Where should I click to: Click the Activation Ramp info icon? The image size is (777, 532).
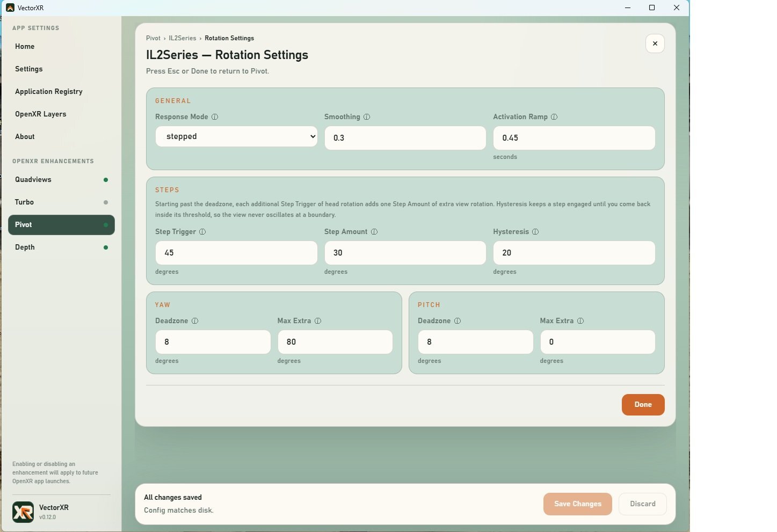(x=554, y=117)
